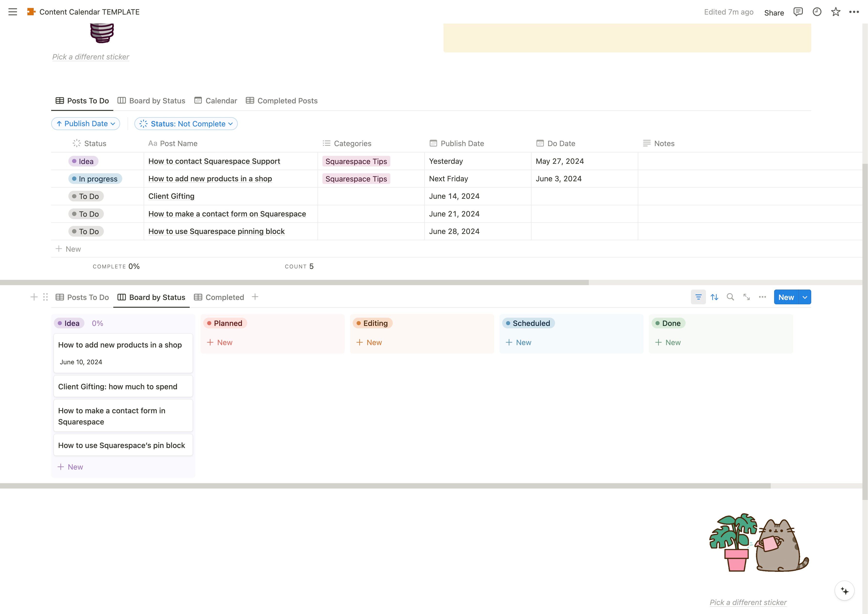Expand the arrow next to blue New button
This screenshot has width=868, height=614.
(805, 297)
